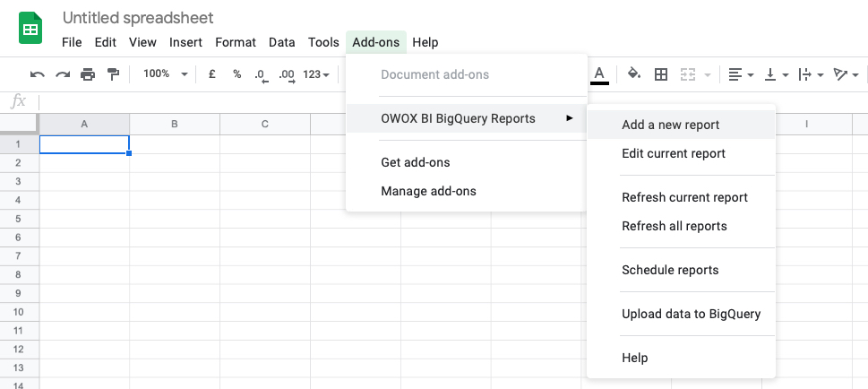The width and height of the screenshot is (868, 389).
Task: Click the Undo icon
Action: 37,74
